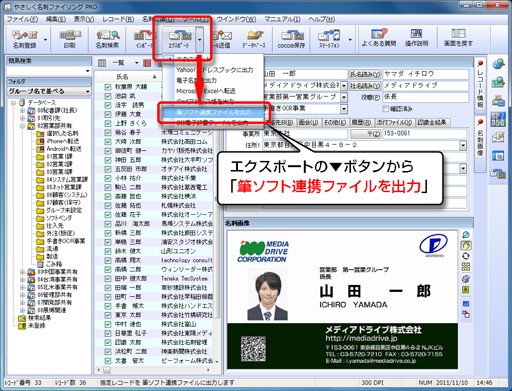Open the 名刺登録 card registration tool

[x=25, y=39]
